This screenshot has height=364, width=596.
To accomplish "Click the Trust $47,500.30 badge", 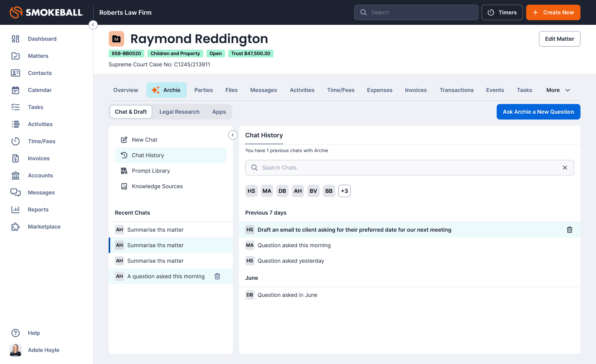I will 251,54.
